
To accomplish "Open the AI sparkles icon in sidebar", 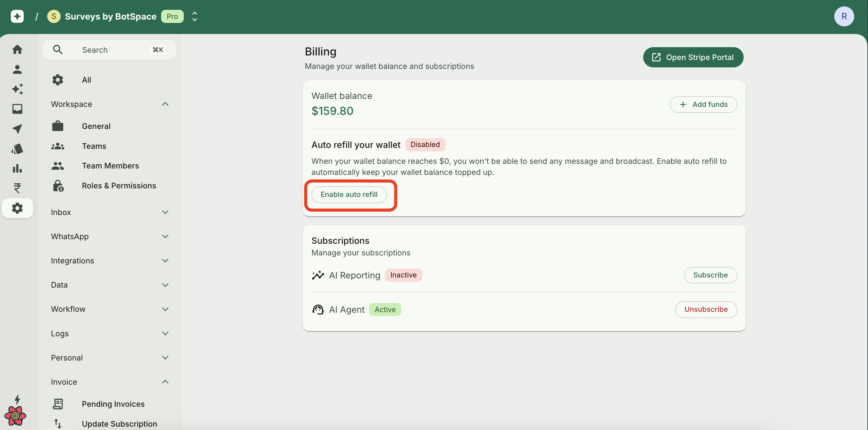I will tap(17, 89).
